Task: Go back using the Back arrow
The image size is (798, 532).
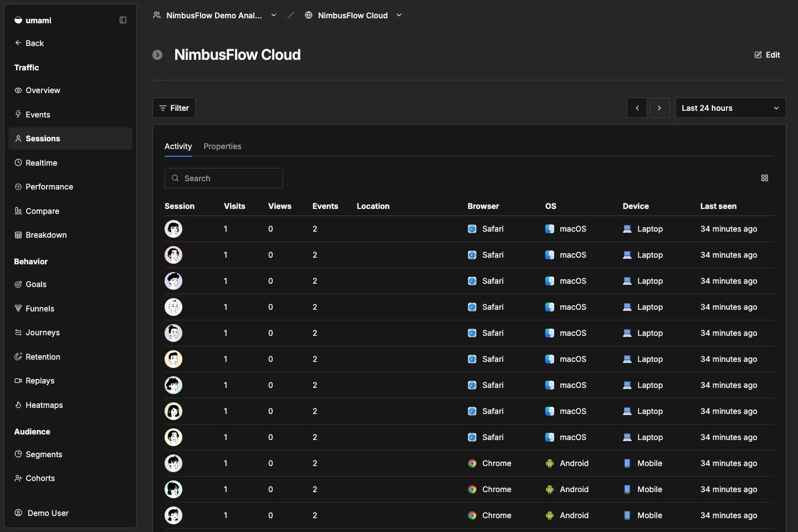Action: click(29, 43)
